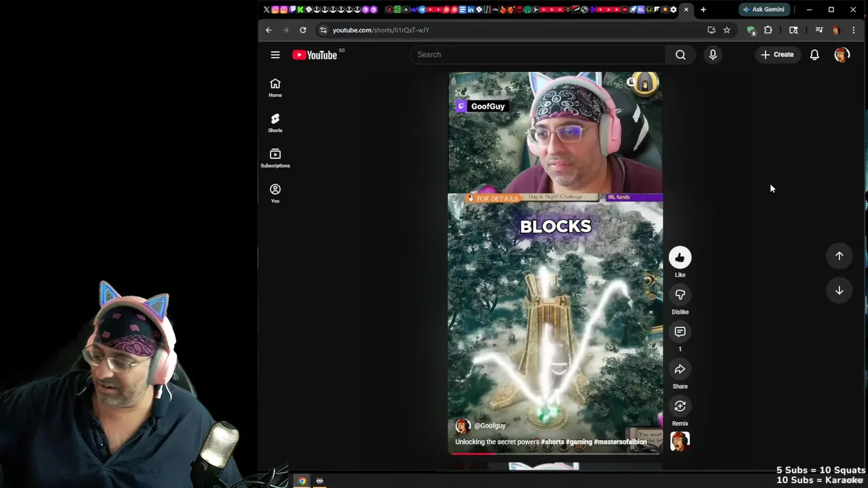Image resolution: width=868 pixels, height=488 pixels.
Task: Share this Short
Action: click(680, 369)
